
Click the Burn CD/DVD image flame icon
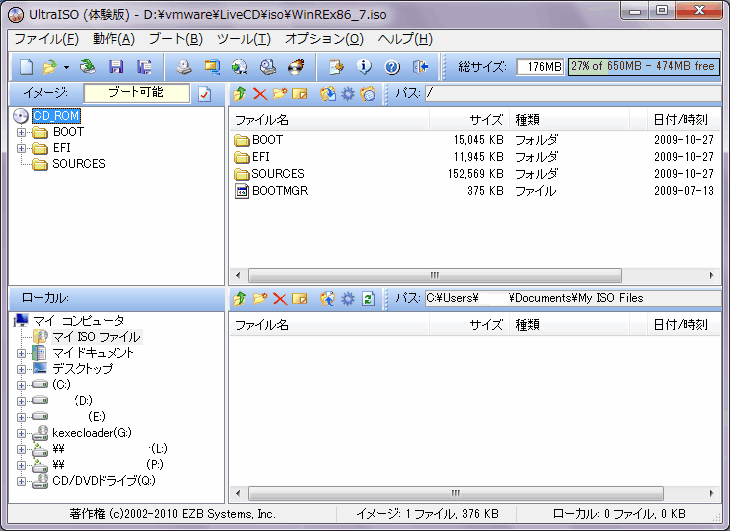tap(297, 67)
